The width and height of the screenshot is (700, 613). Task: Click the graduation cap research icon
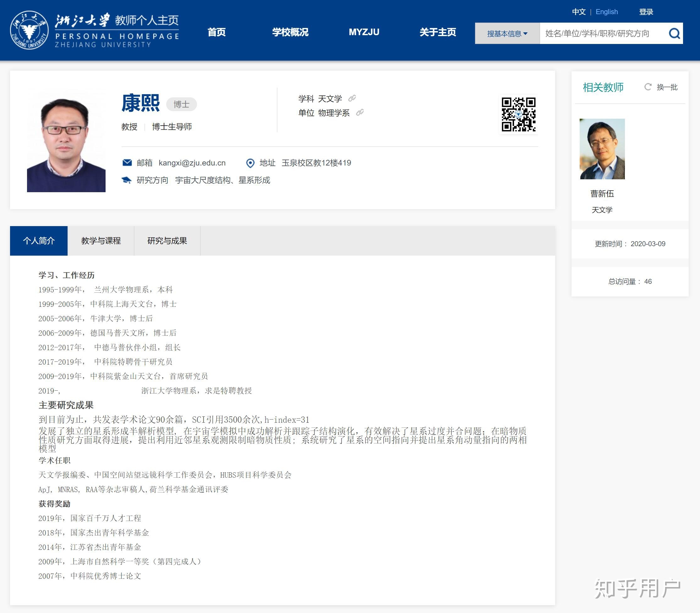127,180
